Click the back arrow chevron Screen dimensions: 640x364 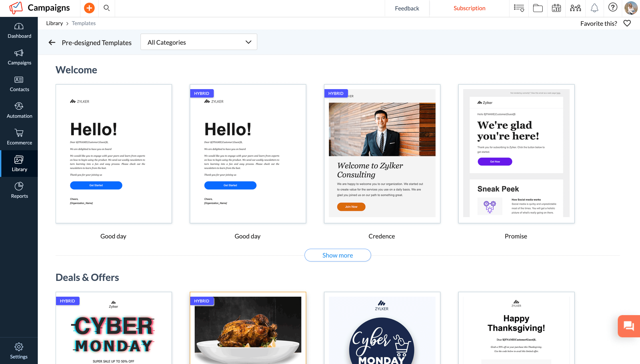click(x=52, y=42)
